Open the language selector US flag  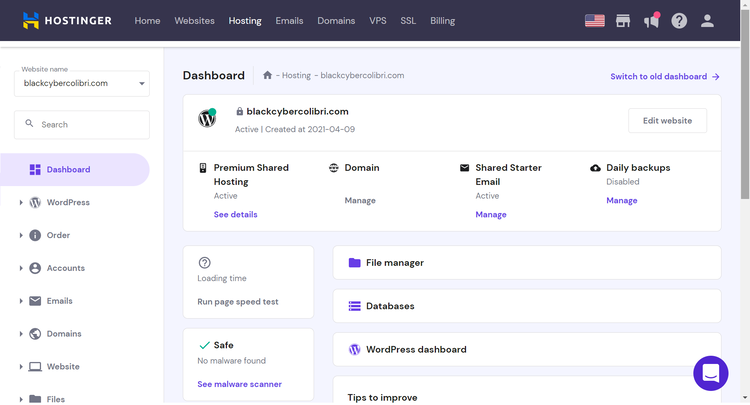pyautogui.click(x=595, y=21)
